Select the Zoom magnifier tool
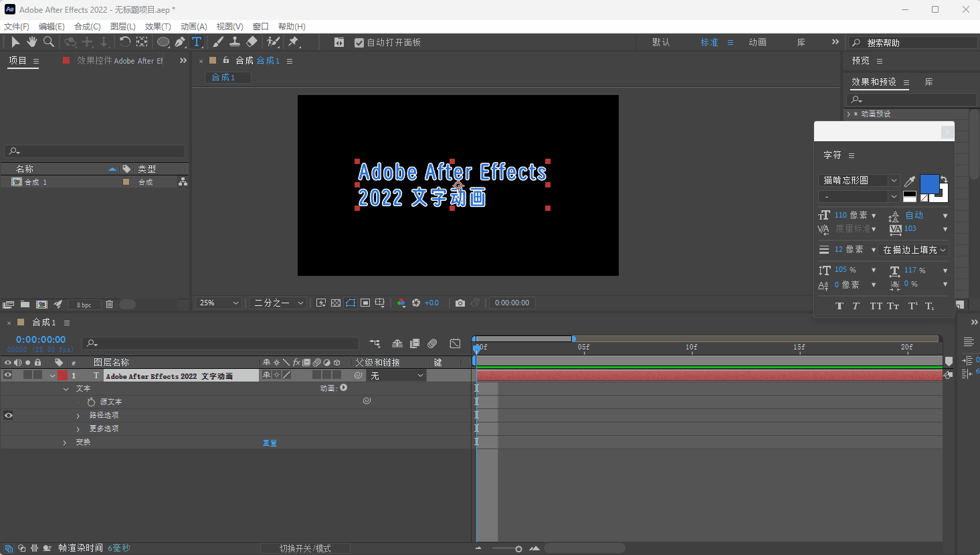 tap(48, 42)
